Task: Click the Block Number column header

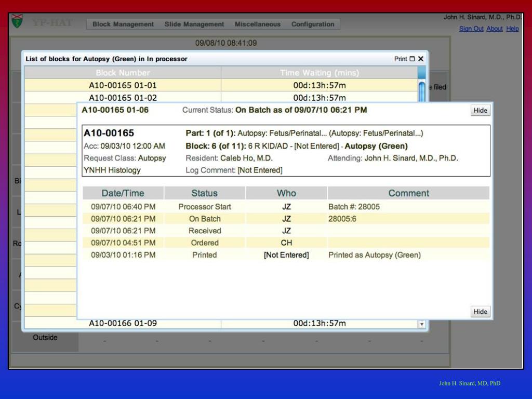Action: [123, 73]
